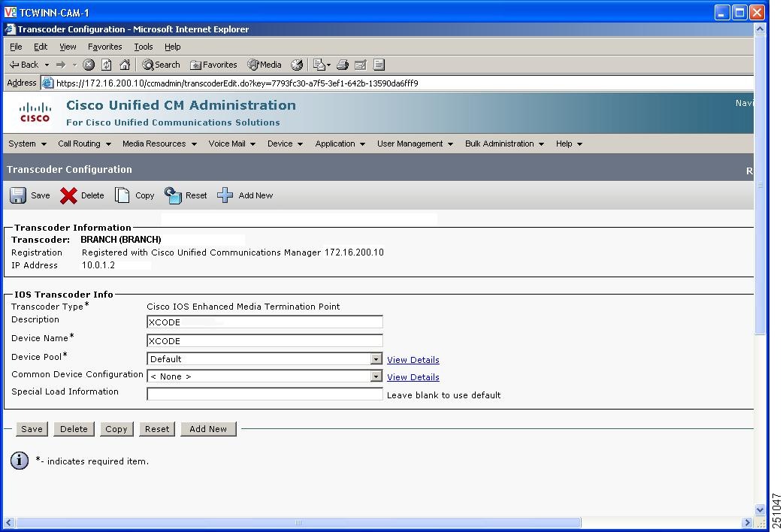Stop page loading with the Stop icon
Screen dimensions: 783x532
(x=89, y=65)
